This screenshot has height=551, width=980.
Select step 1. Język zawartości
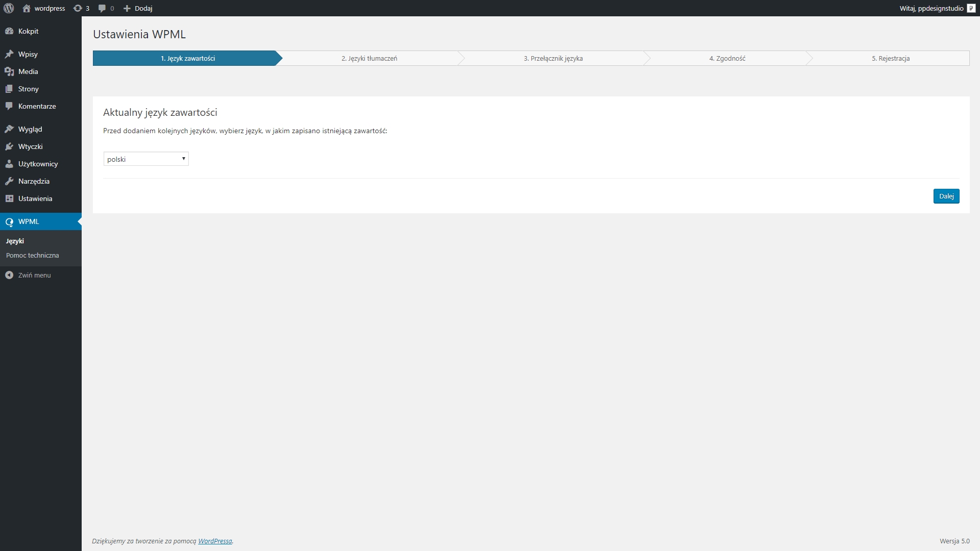pos(188,58)
